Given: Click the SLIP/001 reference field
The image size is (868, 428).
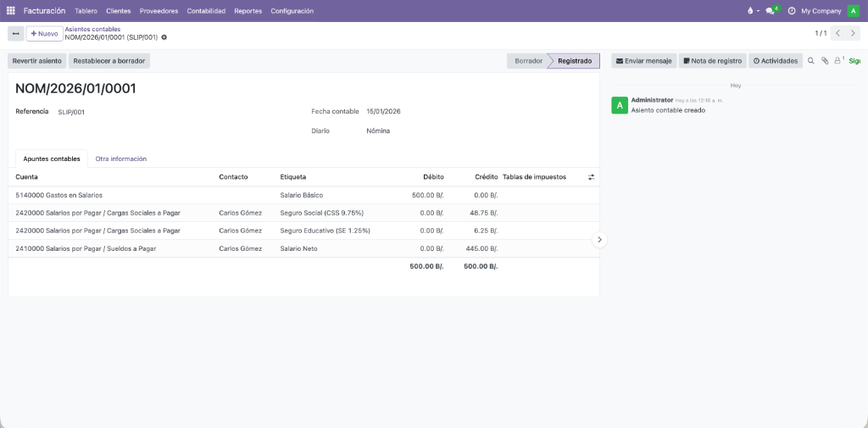Looking at the screenshot, I should pos(71,113).
